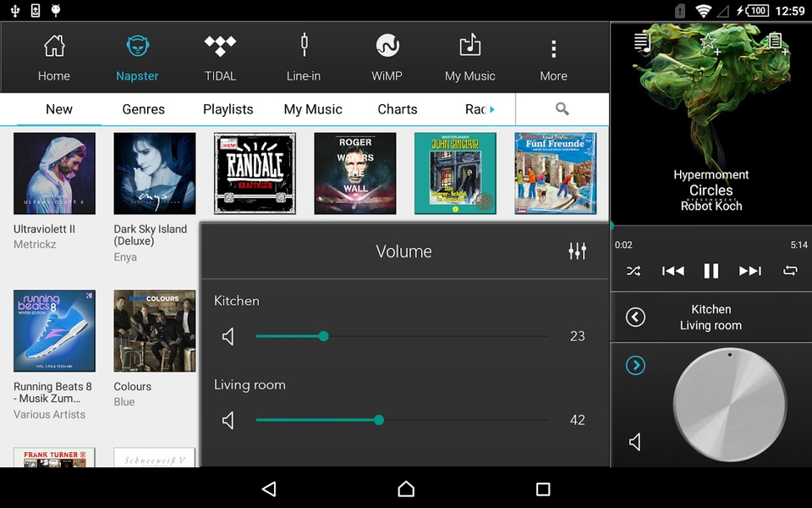Add current track to favorites star
The image size is (812, 508).
click(x=710, y=43)
